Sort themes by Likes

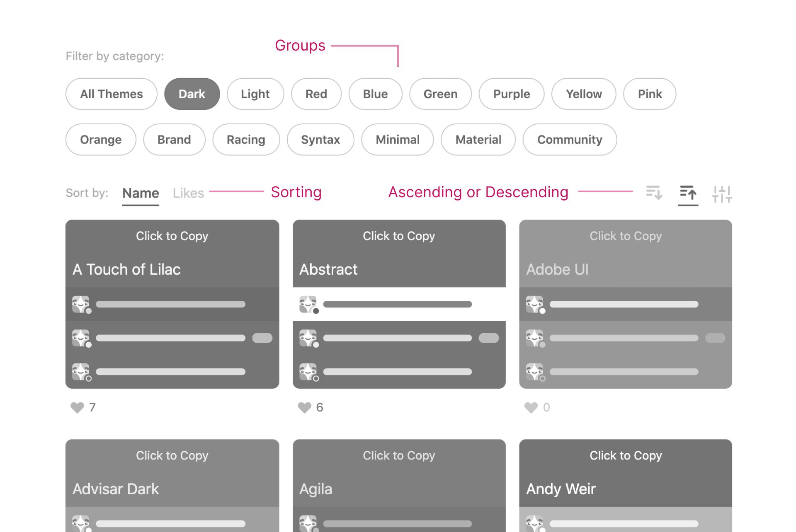[188, 193]
